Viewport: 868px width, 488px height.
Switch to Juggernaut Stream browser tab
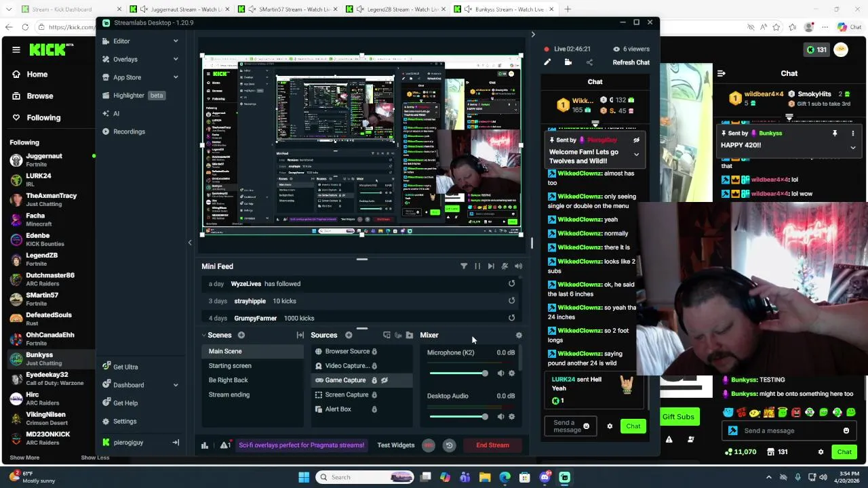180,9
